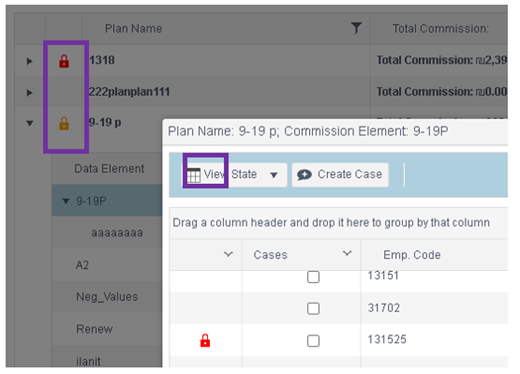Image resolution: width=520 pixels, height=374 pixels.
Task: Open the Plan Name column filter funnel
Action: point(356,28)
